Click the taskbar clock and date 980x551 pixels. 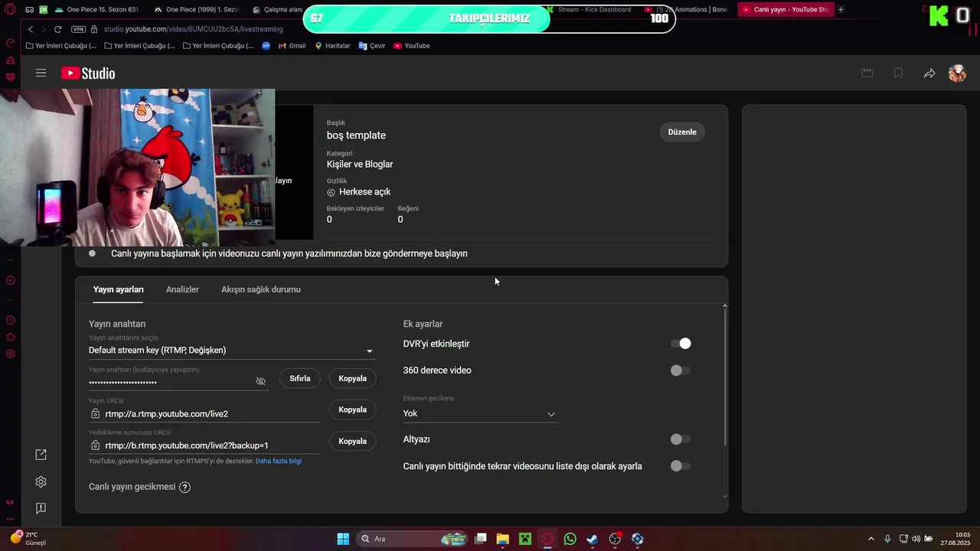coord(957,539)
